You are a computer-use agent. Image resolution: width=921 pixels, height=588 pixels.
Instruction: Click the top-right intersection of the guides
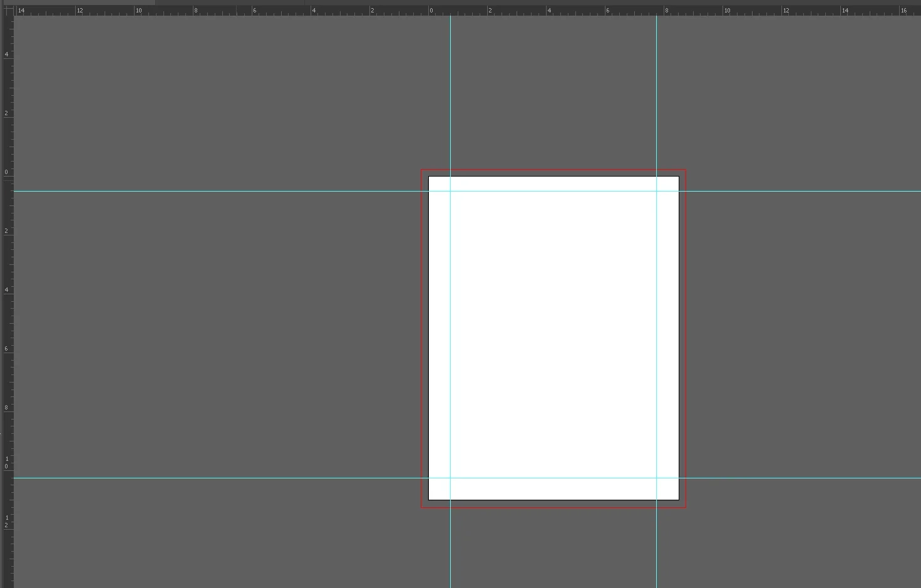click(656, 191)
